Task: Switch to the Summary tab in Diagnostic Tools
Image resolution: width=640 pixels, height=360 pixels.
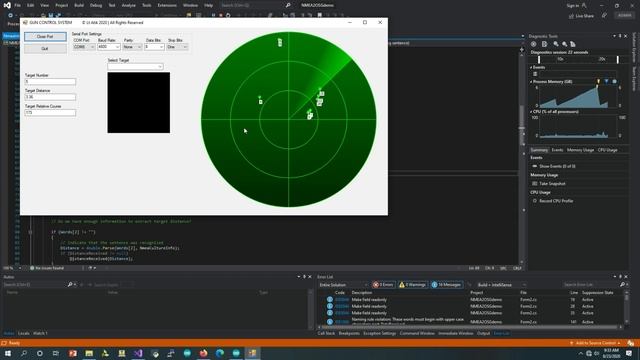Action: (x=539, y=150)
